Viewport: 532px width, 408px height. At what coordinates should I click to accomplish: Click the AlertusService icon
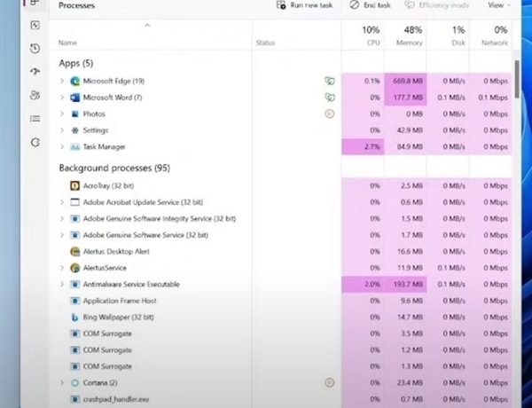(74, 268)
